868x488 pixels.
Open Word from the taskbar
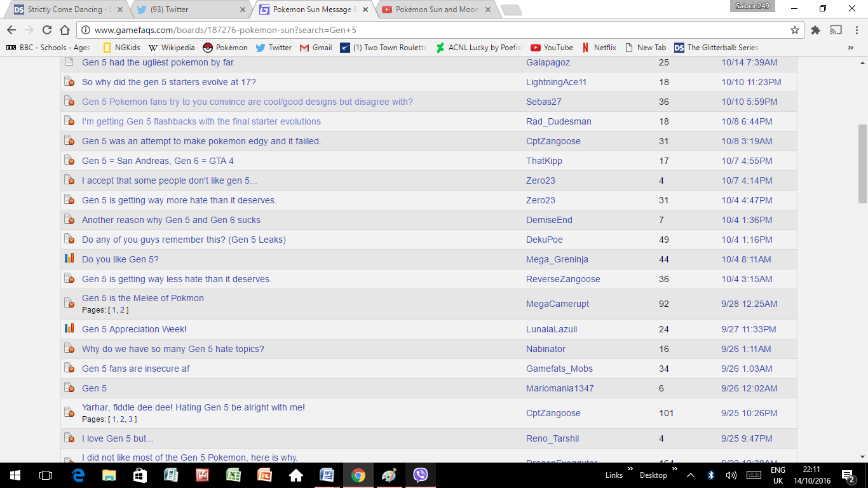tap(327, 475)
